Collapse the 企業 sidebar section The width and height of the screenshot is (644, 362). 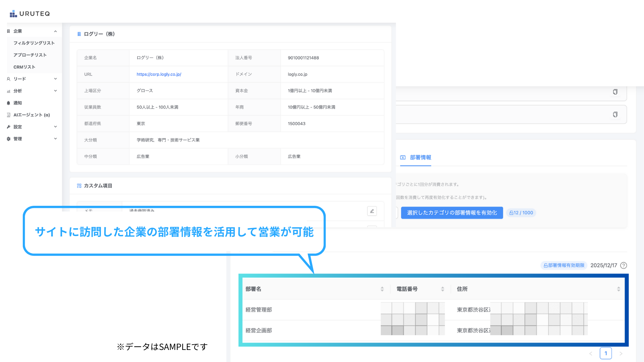[x=55, y=31]
